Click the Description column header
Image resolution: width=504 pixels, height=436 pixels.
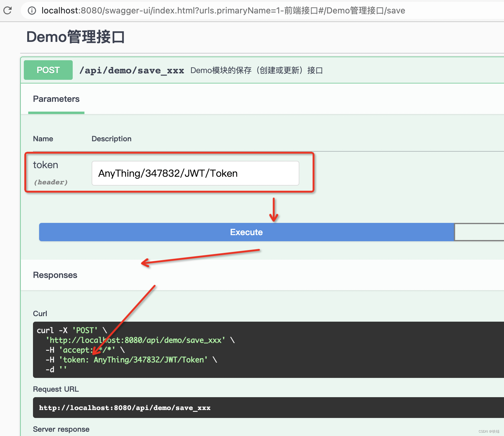pyautogui.click(x=111, y=139)
